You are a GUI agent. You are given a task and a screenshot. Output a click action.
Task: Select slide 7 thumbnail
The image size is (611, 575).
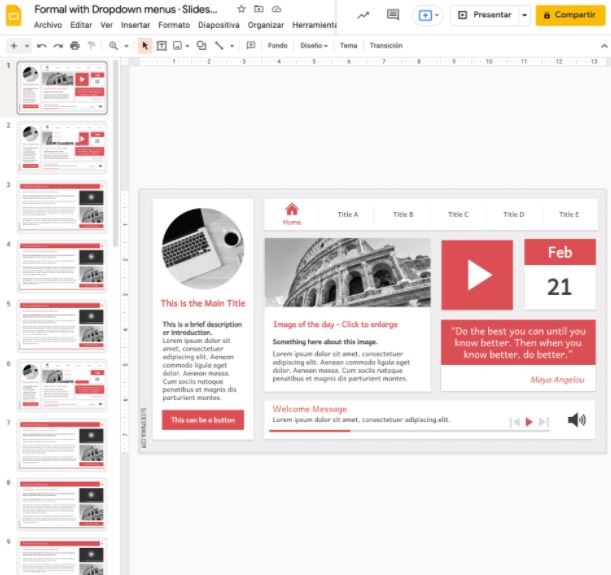[x=62, y=445]
